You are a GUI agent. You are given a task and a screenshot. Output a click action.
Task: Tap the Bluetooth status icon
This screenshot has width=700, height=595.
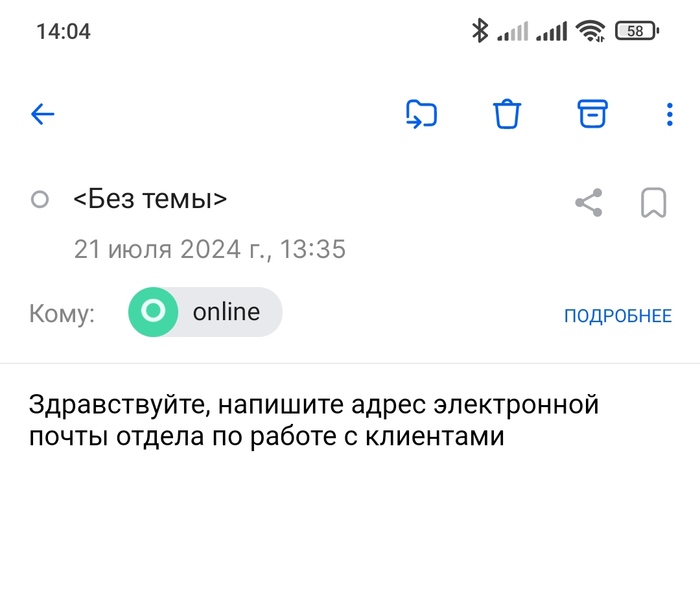click(480, 31)
